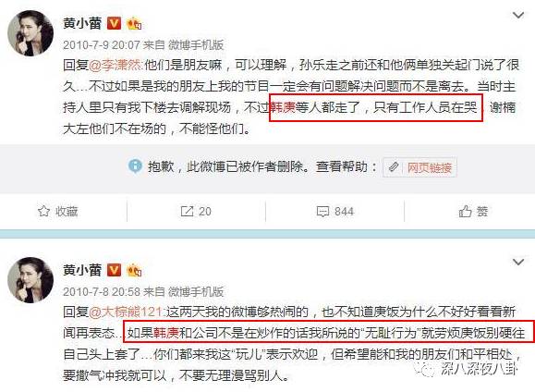535x392 pixels.
Task: Like the post via 赞 thumbs-up icon
Action: tap(465, 212)
